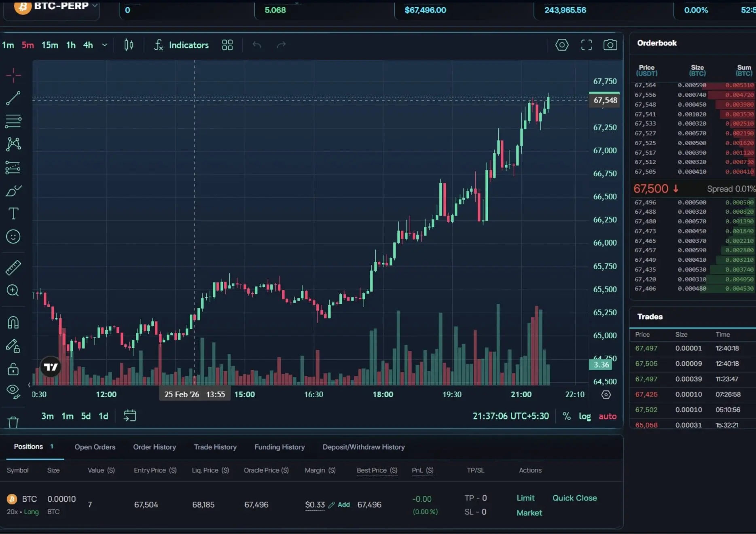The image size is (756, 534).
Task: Set chart range to 5d
Action: (86, 416)
